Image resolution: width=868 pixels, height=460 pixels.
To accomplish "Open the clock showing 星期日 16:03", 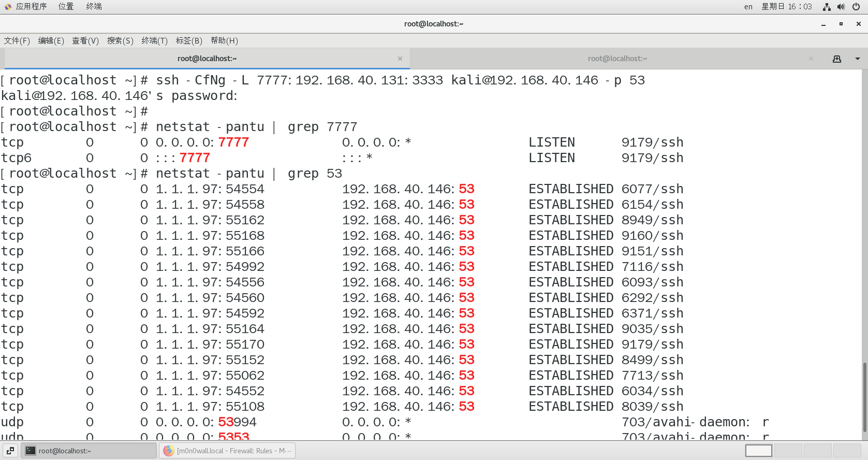I will coord(787,7).
